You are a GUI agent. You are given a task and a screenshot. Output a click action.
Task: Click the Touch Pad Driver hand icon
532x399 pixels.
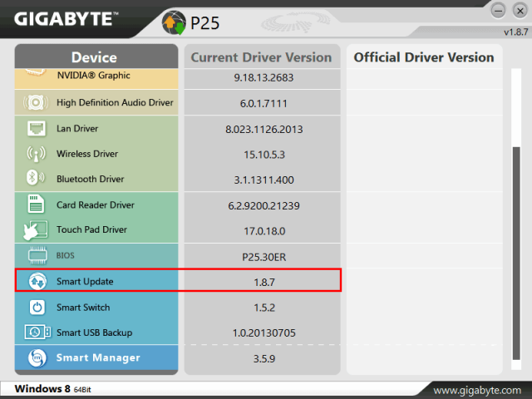click(x=35, y=230)
